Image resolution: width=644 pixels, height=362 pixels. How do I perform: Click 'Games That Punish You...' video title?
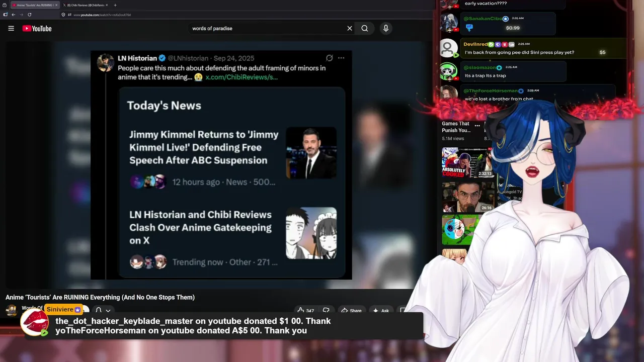pos(456,127)
